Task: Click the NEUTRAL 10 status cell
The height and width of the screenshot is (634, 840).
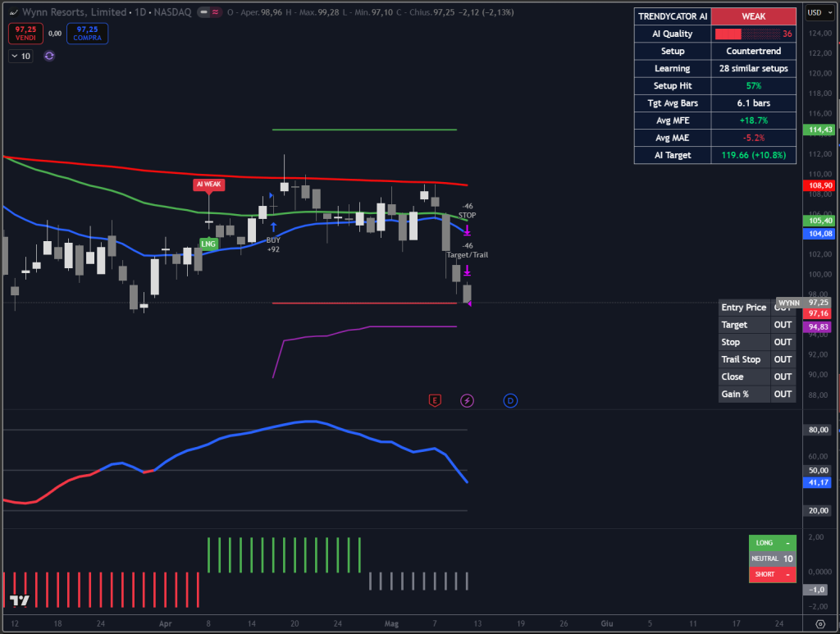Action: point(773,559)
